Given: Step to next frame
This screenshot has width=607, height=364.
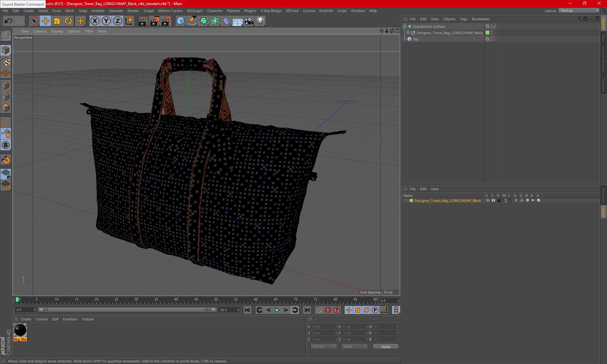Looking at the screenshot, I should (286, 310).
